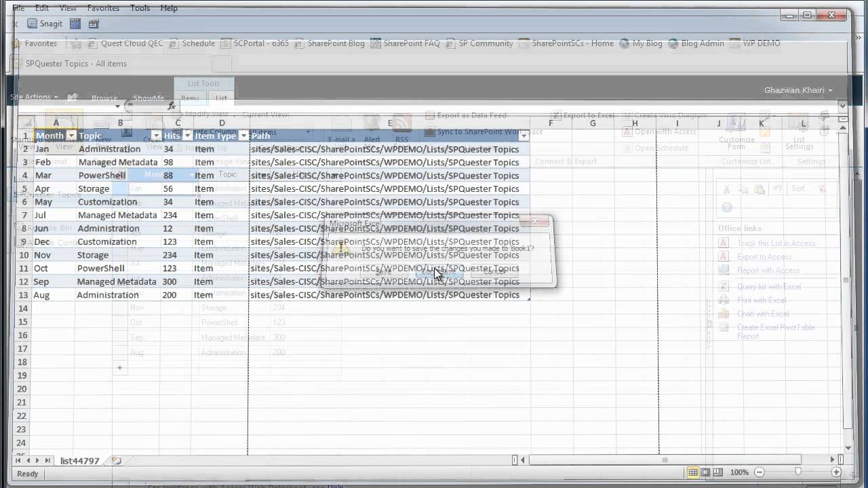Open the Snagit toolbar button
This screenshot has width=868, height=488.
(x=45, y=24)
